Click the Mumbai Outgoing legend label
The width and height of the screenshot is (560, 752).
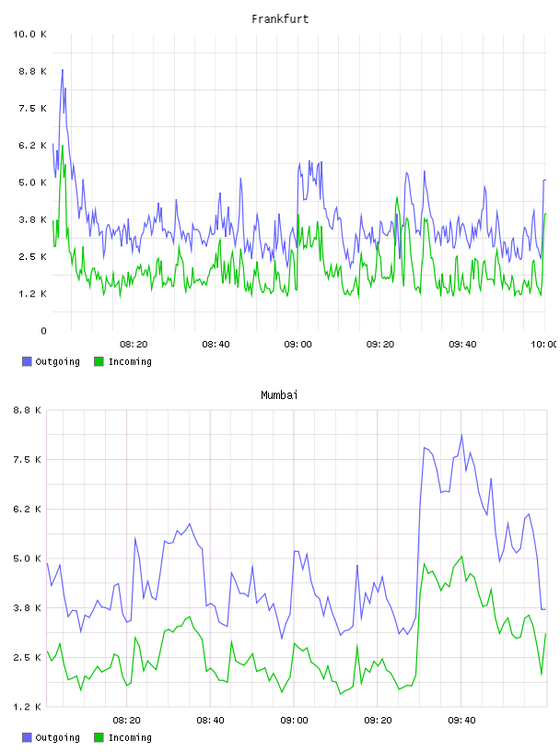57,737
